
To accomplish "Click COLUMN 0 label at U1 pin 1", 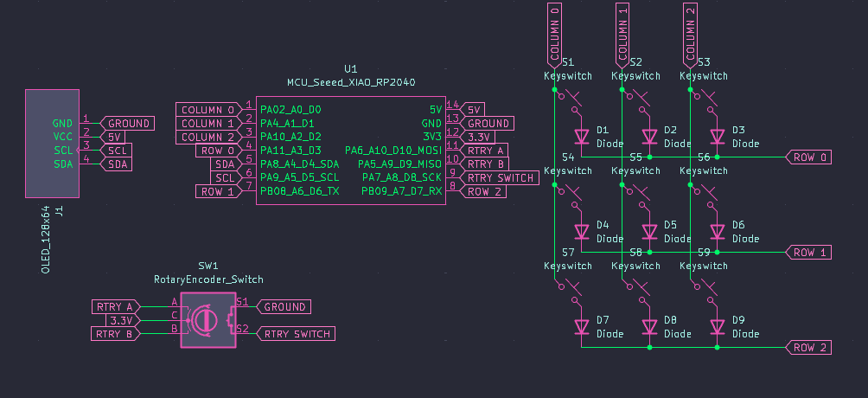I will (x=208, y=110).
